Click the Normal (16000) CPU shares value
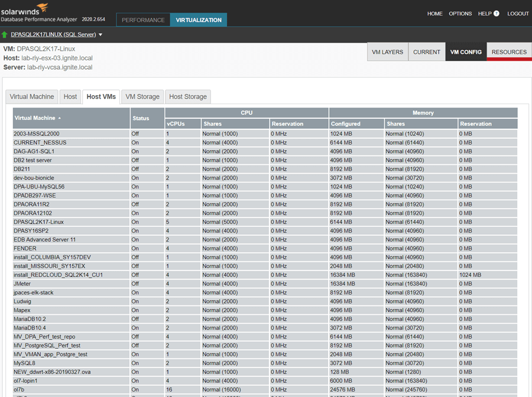Screen dimensions: 532x397 click(222, 389)
